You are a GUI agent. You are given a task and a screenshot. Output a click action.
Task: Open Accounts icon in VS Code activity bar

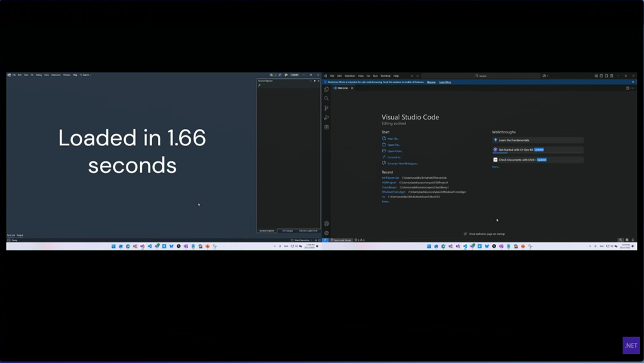click(326, 224)
